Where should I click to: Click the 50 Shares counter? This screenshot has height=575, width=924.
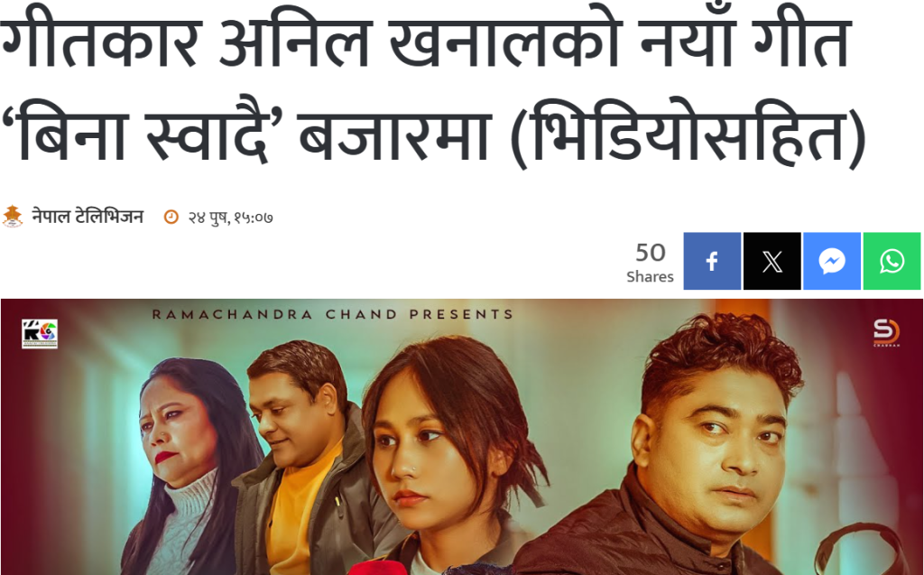(650, 263)
